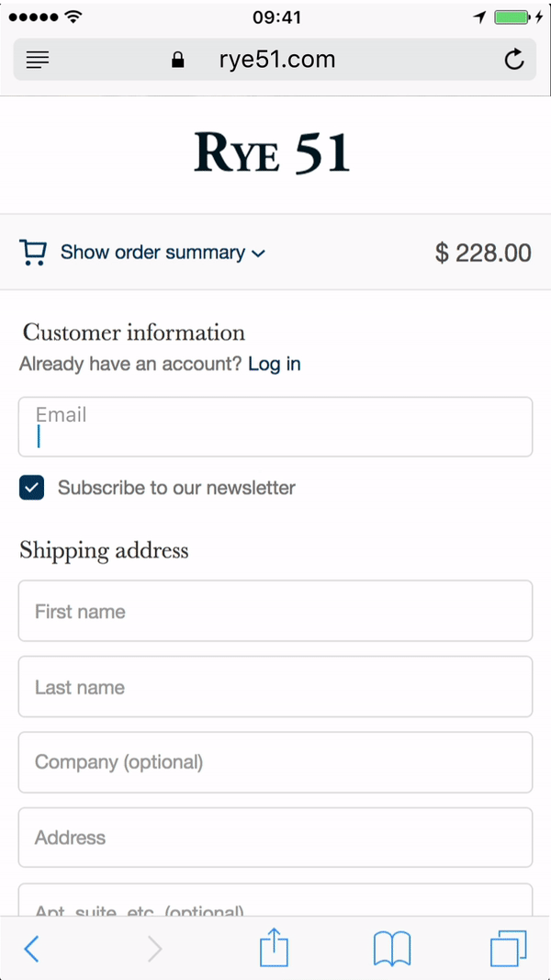Reload the rye51.com page
Screen dimensions: 551x980
[514, 61]
